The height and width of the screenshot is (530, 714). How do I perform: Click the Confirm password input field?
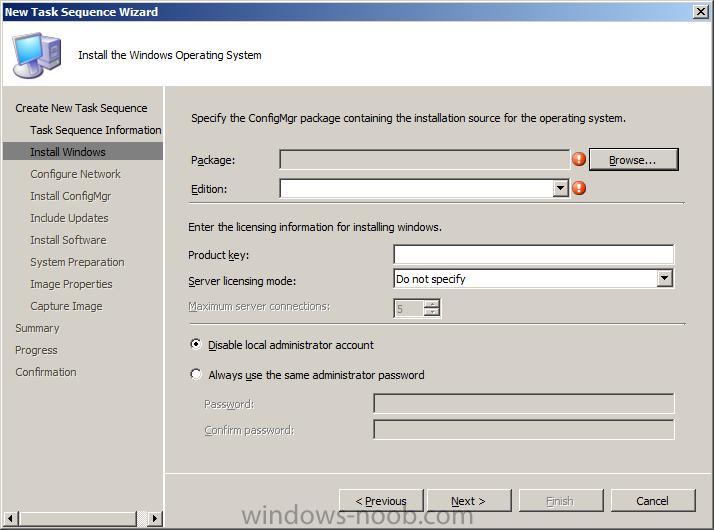pyautogui.click(x=524, y=429)
